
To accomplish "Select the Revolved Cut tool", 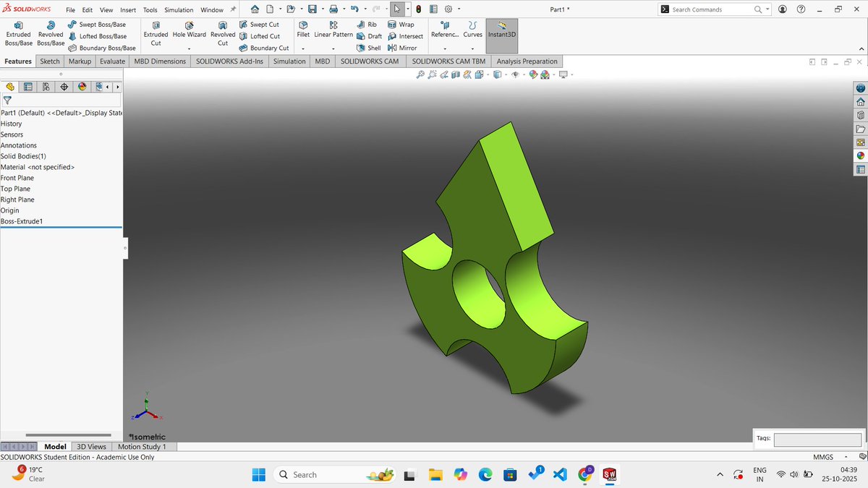I will (223, 34).
